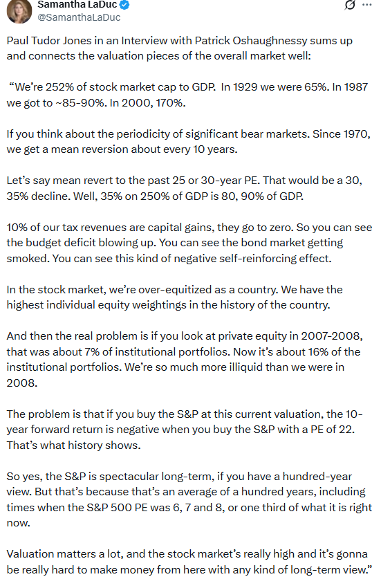
Task: Click the paragraph about periodicity of bear markets
Action: click(188, 142)
